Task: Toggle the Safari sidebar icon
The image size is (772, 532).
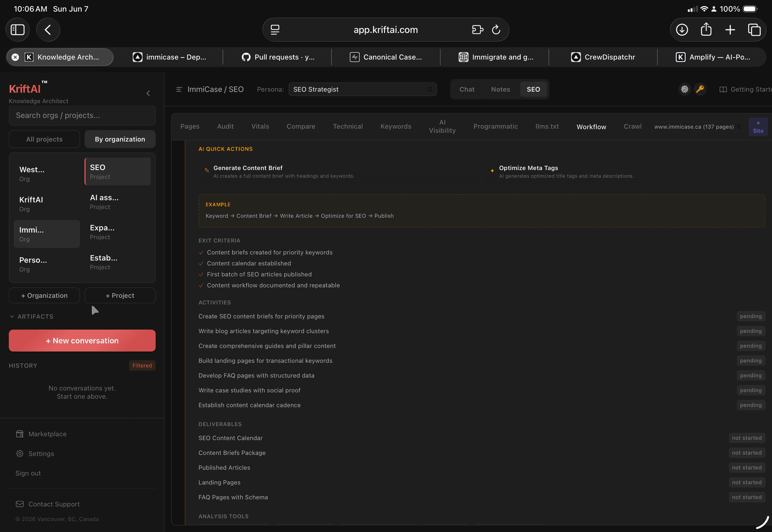Action: coord(17,30)
